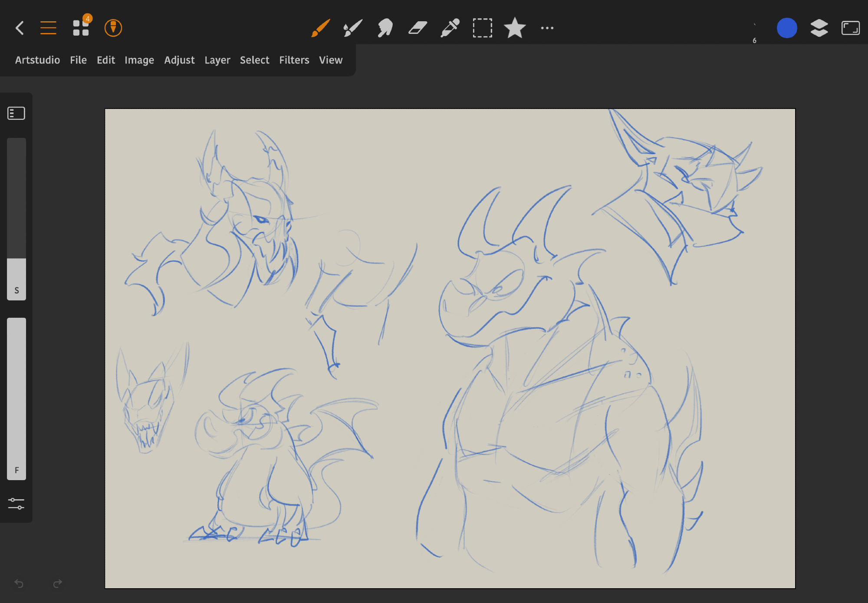Select the Paint Brush tool
The height and width of the screenshot is (603, 868).
pos(320,28)
